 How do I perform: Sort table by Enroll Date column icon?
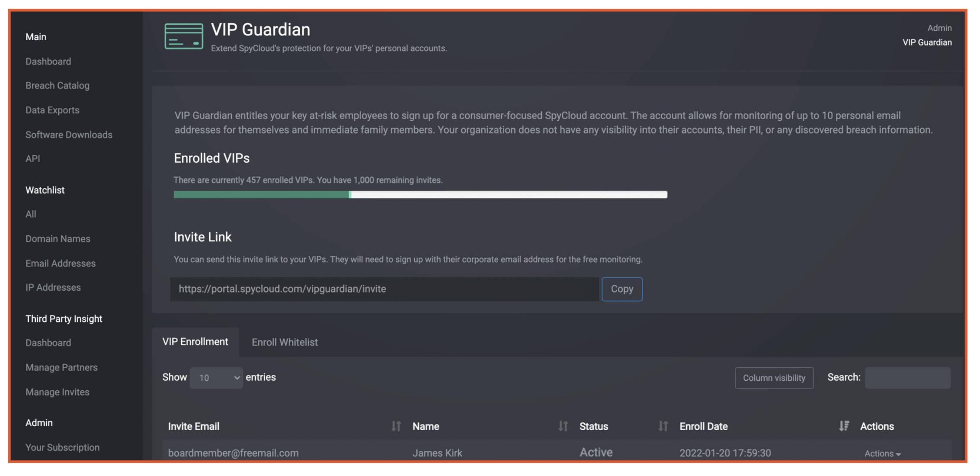point(844,426)
